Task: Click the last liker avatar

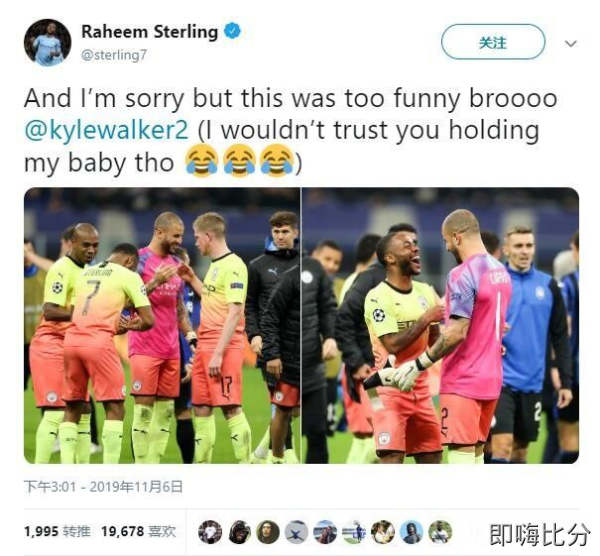Action: [440, 532]
